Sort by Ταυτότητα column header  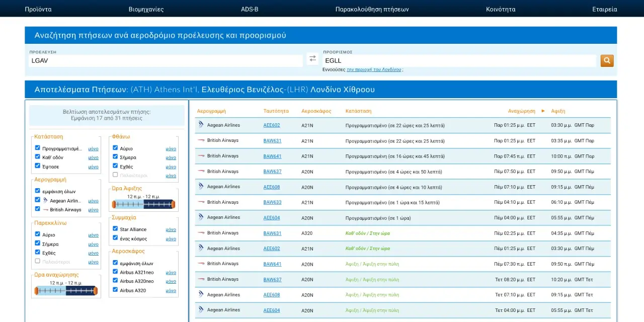click(276, 111)
